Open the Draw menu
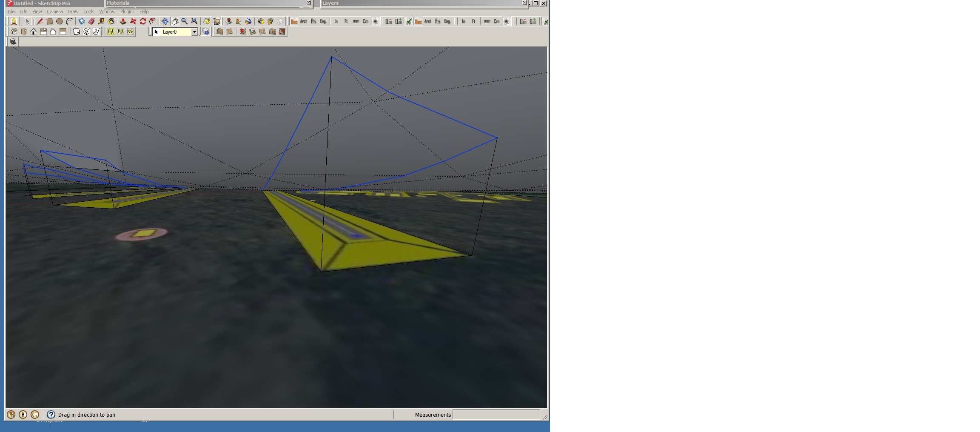This screenshot has height=432, width=980. point(73,11)
